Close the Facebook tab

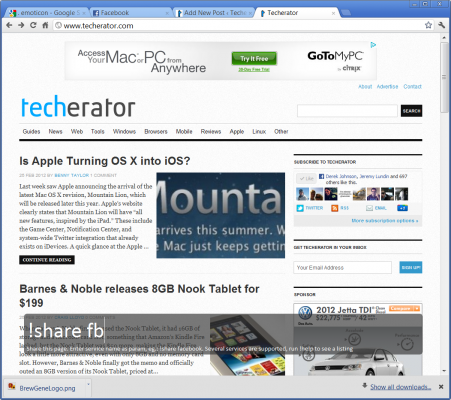tap(167, 13)
